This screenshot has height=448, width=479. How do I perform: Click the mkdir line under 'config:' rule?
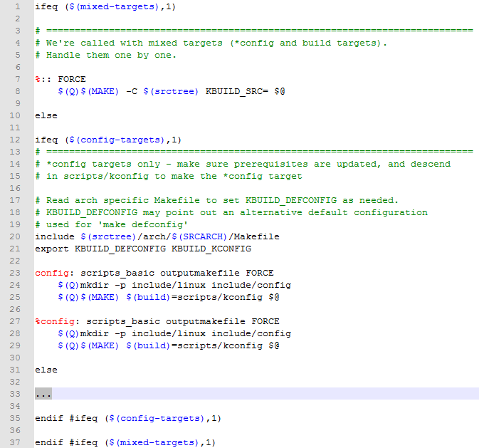tap(174, 286)
